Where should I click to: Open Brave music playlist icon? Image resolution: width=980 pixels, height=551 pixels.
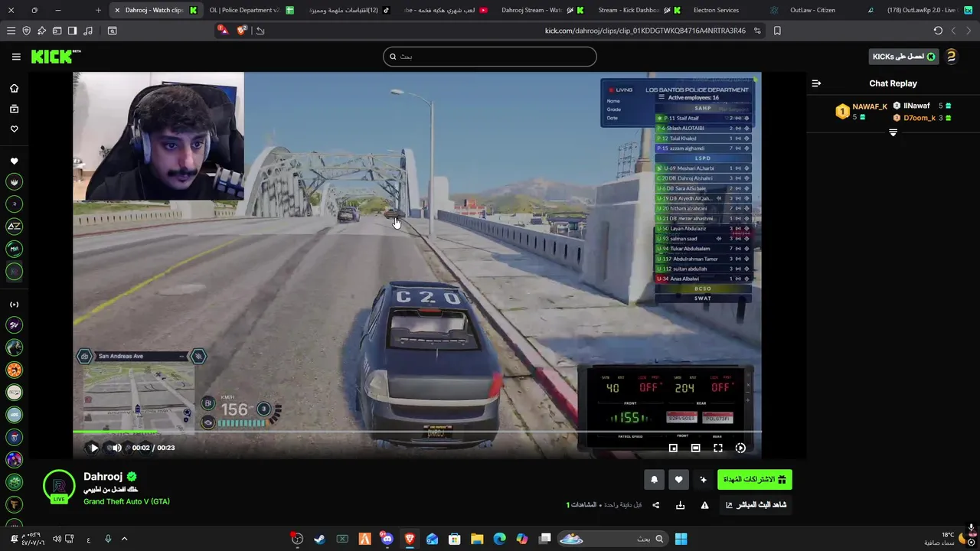coord(87,31)
